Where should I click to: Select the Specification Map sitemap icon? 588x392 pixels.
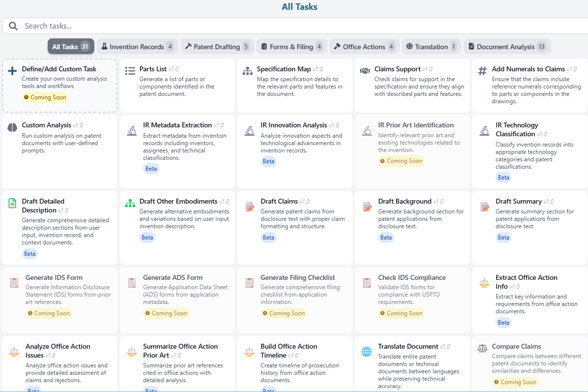point(248,70)
